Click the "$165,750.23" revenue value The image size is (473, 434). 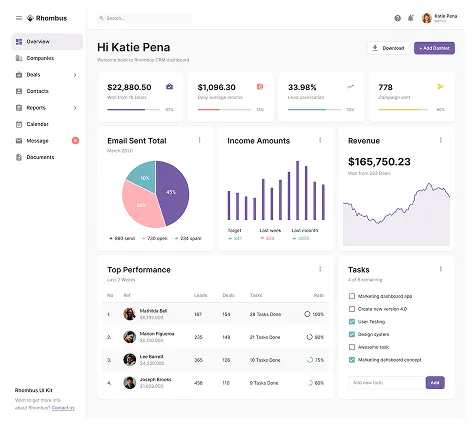(x=379, y=162)
